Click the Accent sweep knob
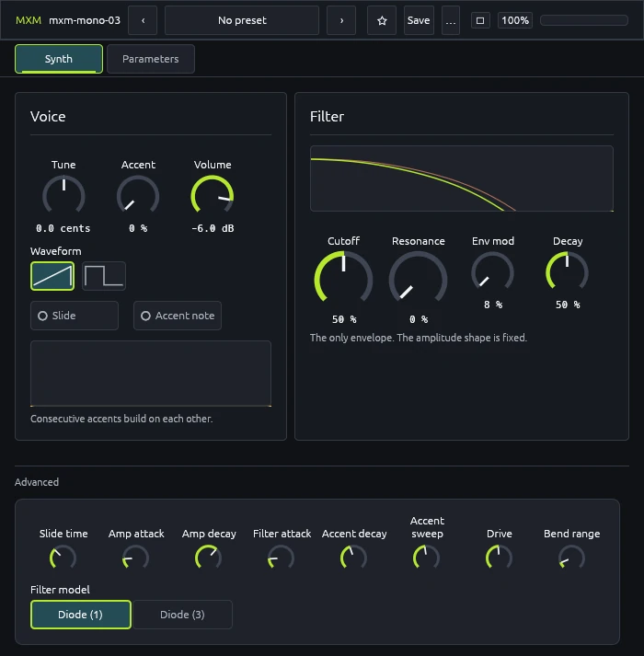Image resolution: width=644 pixels, height=656 pixels. tap(426, 558)
